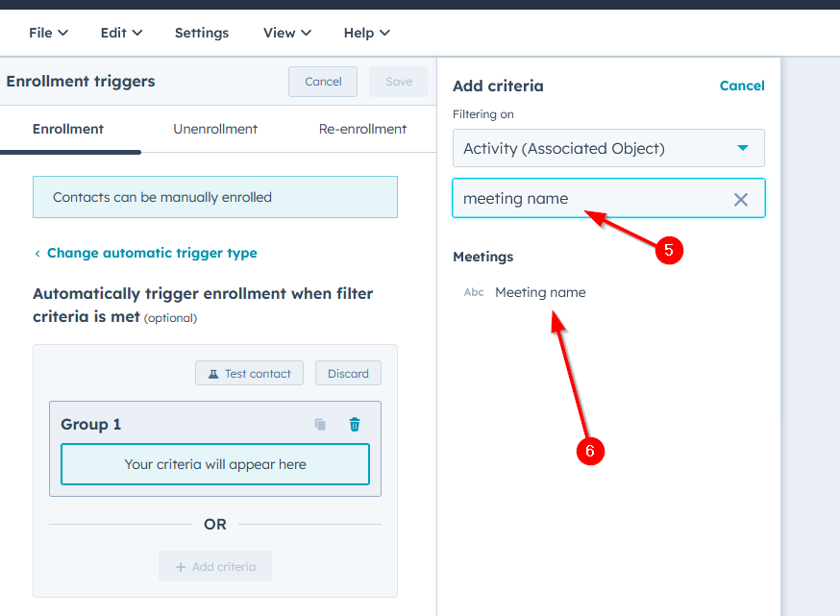
Task: Select the Meeting name property under Meetings
Action: click(539, 292)
